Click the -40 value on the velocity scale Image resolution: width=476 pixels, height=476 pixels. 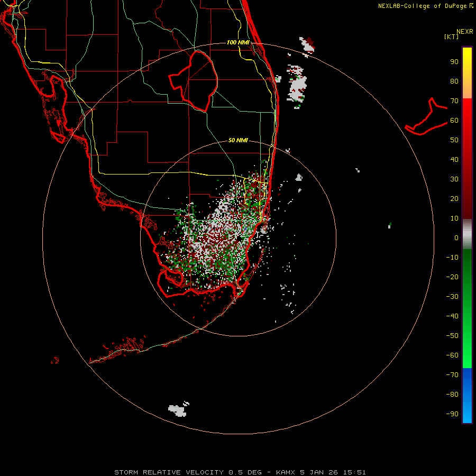[x=452, y=316]
